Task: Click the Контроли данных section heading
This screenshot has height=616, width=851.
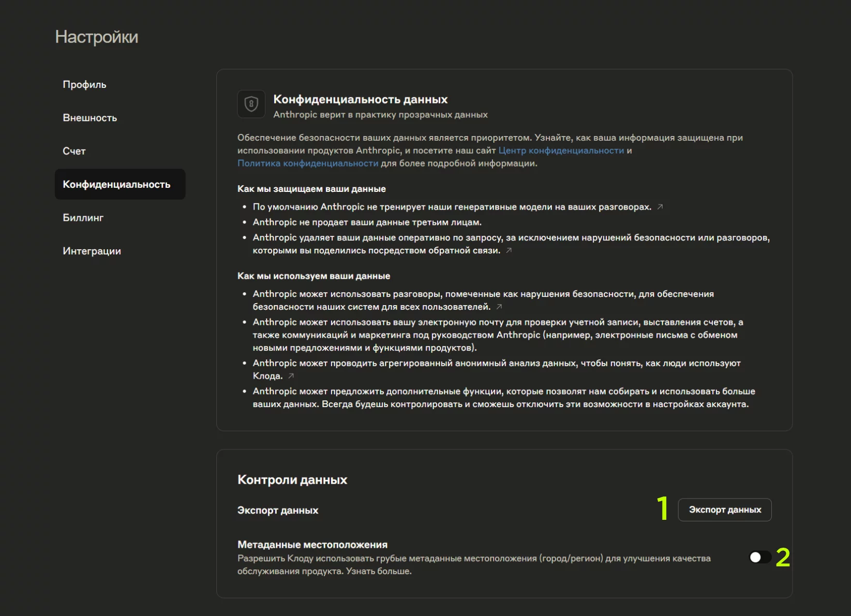Action: [x=292, y=479]
